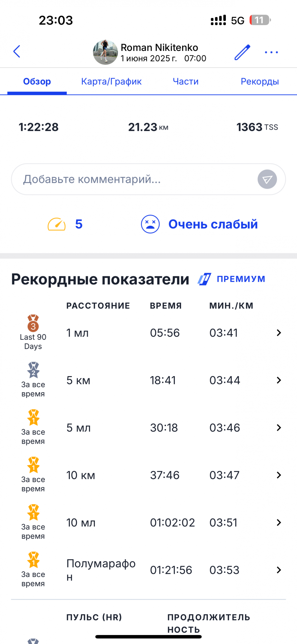Tap the yellow perceived exertion gauge icon
This screenshot has width=297, height=644.
57,224
